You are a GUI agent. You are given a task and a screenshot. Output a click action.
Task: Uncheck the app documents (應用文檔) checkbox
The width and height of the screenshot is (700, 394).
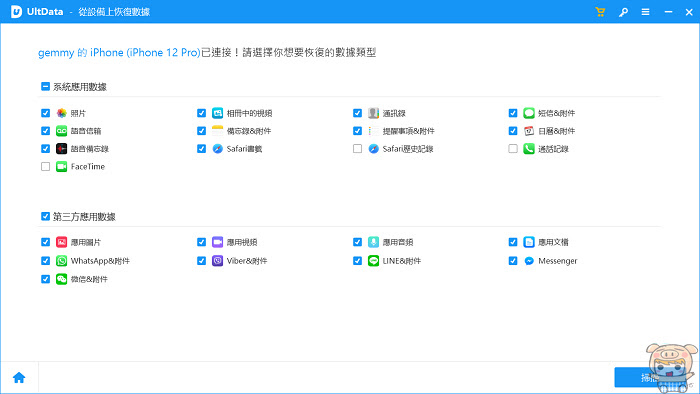click(x=513, y=242)
